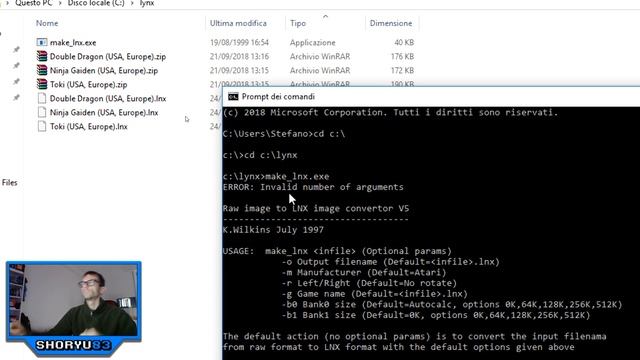Click Files item in navigation pane
This screenshot has width=640, height=360.
click(9, 182)
